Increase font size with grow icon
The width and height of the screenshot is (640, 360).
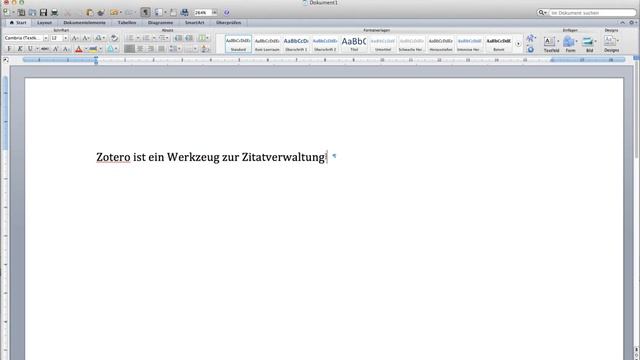[x=75, y=38]
